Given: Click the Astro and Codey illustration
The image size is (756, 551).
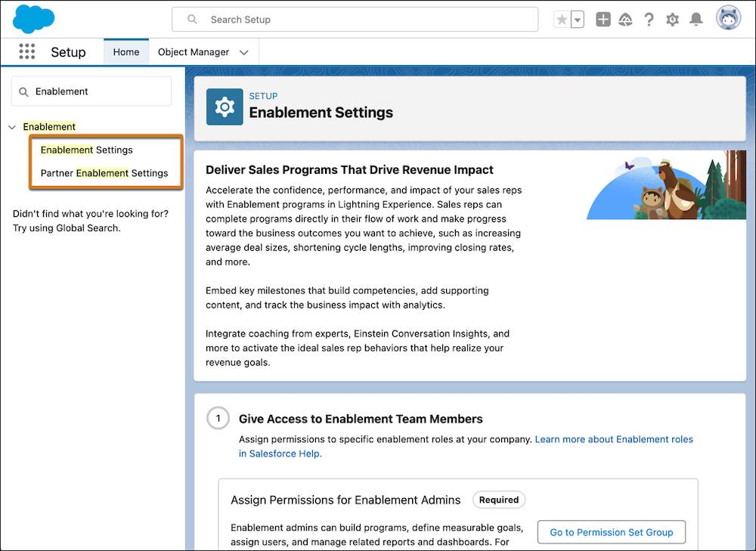Looking at the screenshot, I should click(666, 184).
